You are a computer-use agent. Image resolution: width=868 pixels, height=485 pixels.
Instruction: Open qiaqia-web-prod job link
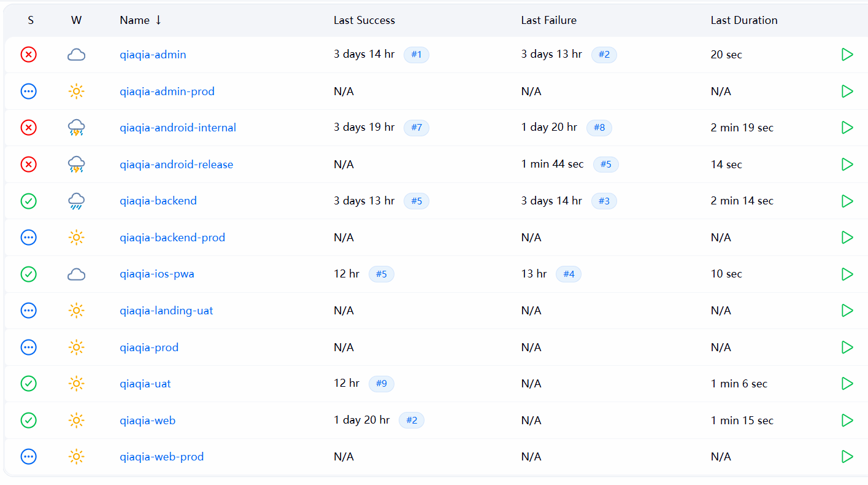[161, 457]
